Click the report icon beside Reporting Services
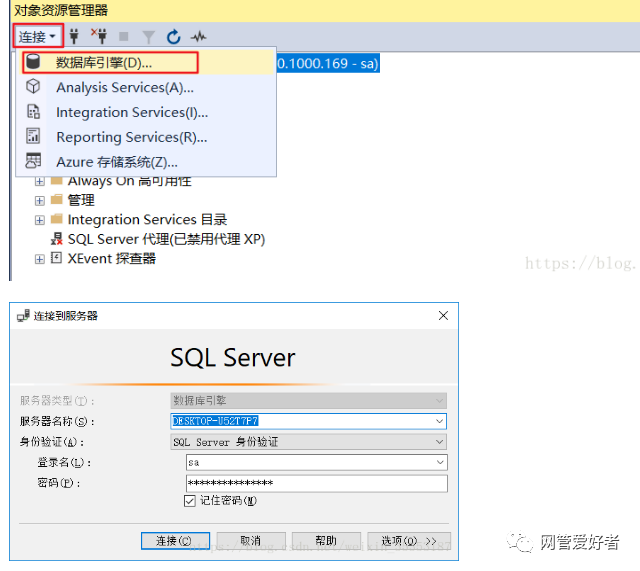The image size is (640, 571). pyautogui.click(x=33, y=136)
